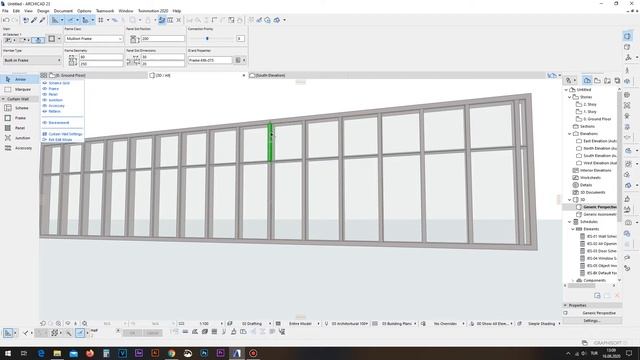The height and width of the screenshot is (360, 640).
Task: Open Worksheets in Navigator tree
Action: pyautogui.click(x=590, y=178)
